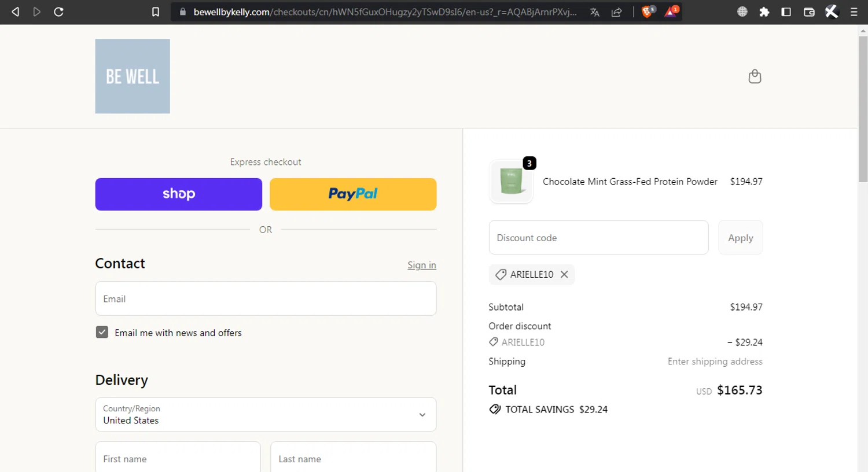The height and width of the screenshot is (472, 868).
Task: Toggle the browser sidebar panel
Action: click(x=786, y=12)
